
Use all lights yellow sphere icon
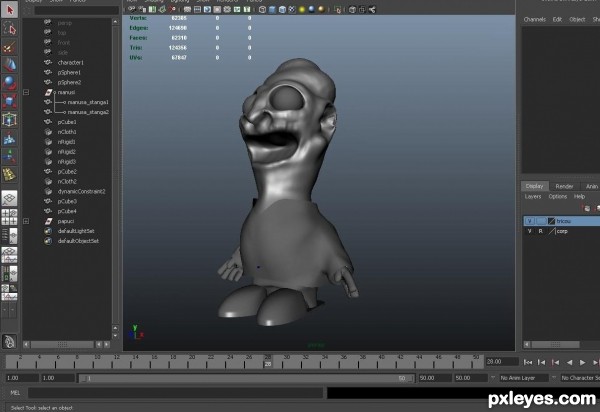(302, 9)
